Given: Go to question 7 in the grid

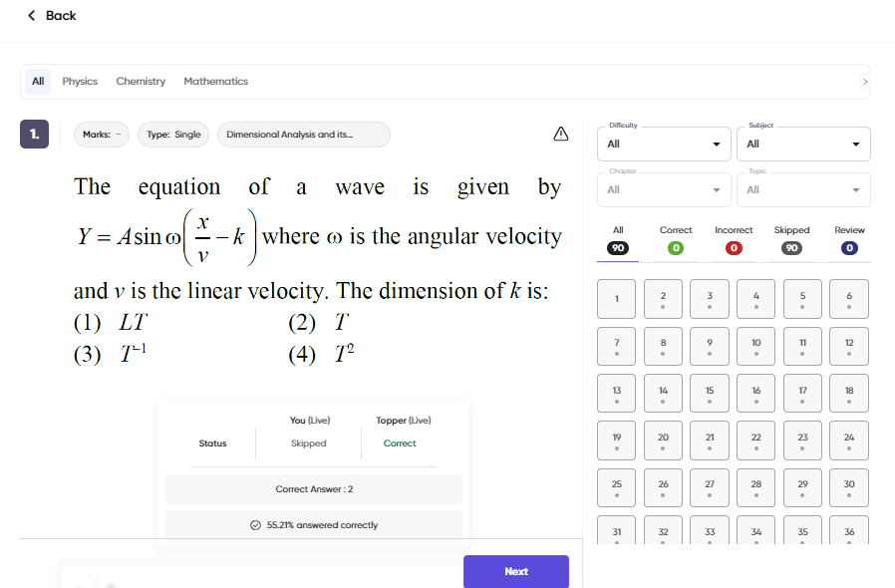Looking at the screenshot, I should [617, 346].
